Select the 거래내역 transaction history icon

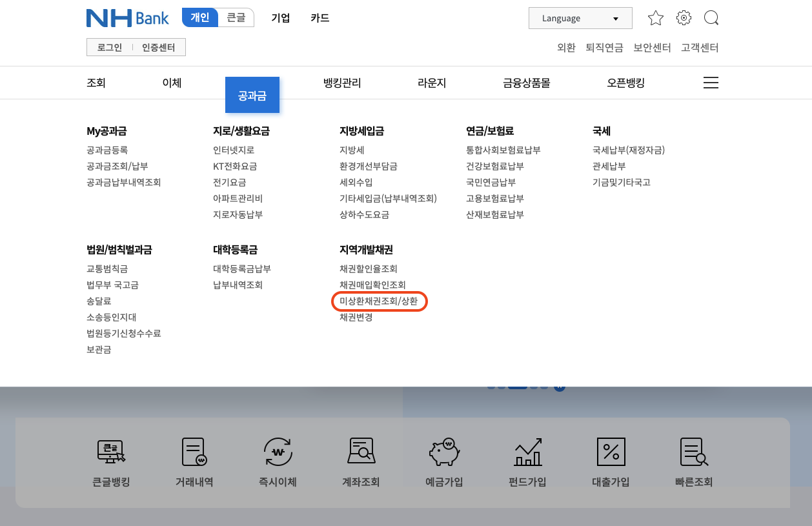coord(194,461)
